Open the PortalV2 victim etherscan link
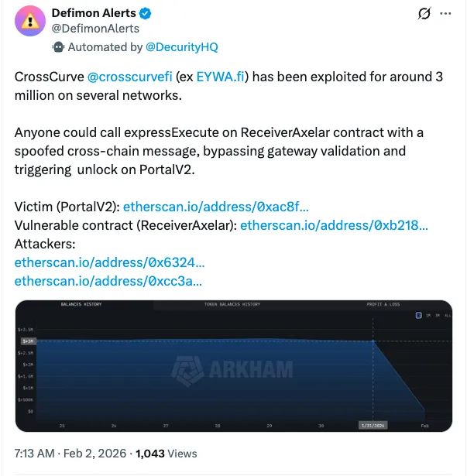The height and width of the screenshot is (476, 467). point(216,207)
